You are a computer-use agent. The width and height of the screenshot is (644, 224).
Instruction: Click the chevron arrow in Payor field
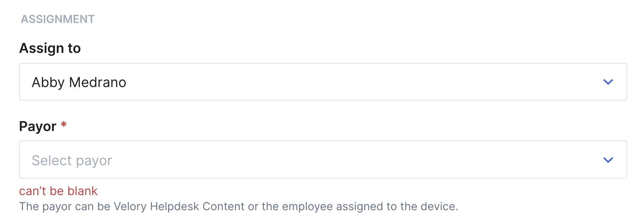click(608, 160)
